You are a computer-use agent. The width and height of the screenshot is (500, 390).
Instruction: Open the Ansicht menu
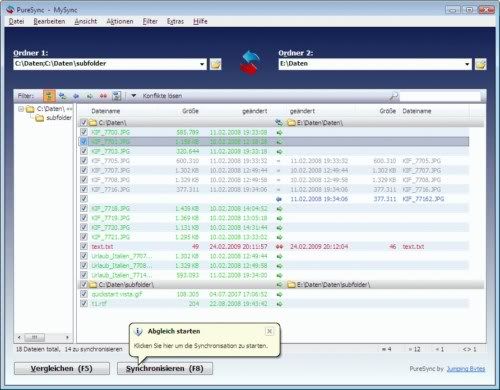pyautogui.click(x=86, y=21)
